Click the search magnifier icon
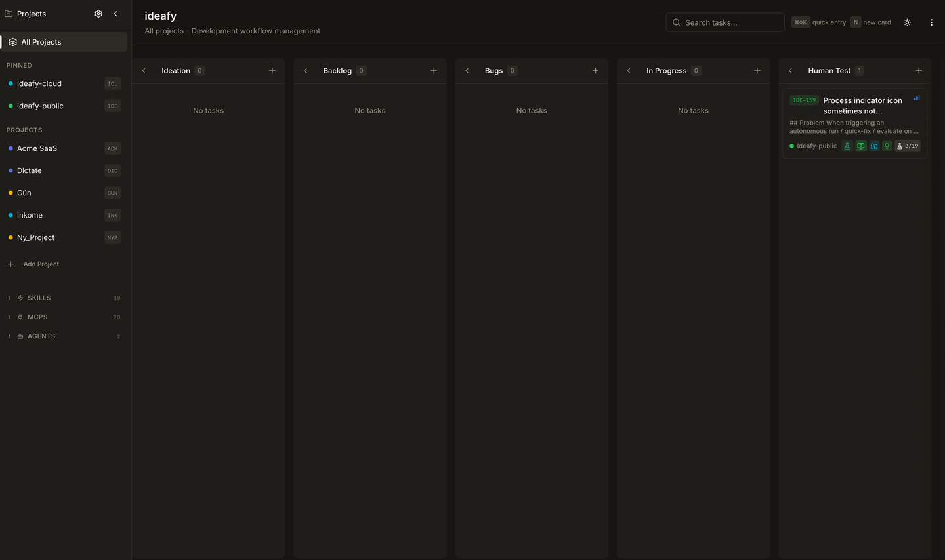The height and width of the screenshot is (560, 945). 677,22
